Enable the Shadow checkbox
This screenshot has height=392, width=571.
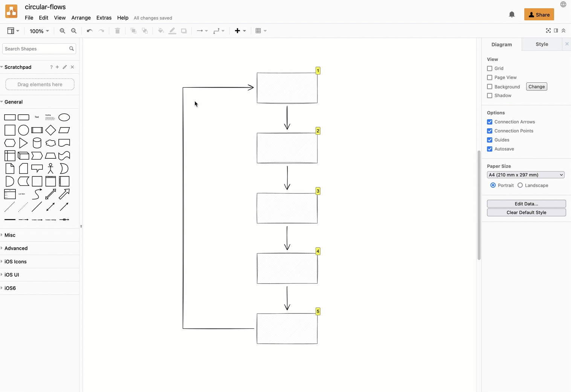[x=489, y=95]
